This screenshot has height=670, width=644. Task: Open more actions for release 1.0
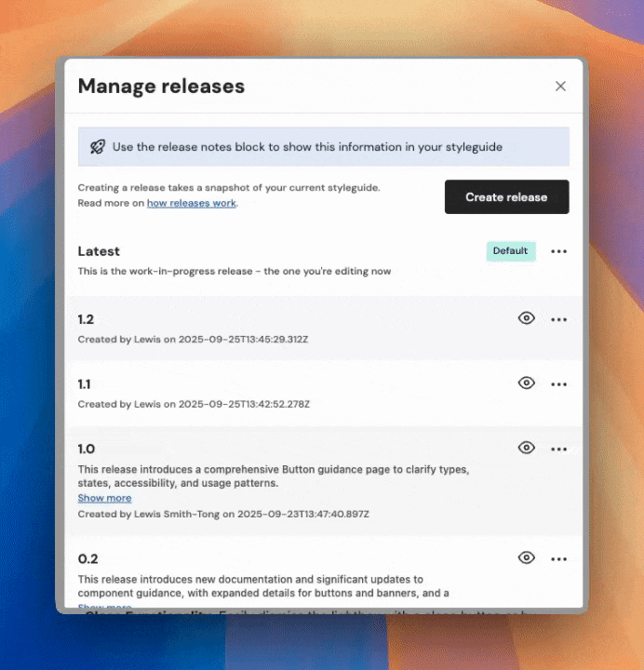558,449
